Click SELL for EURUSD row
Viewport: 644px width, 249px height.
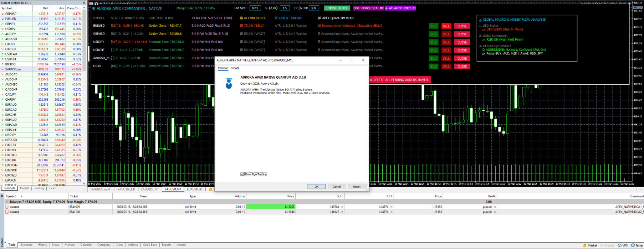(x=446, y=26)
